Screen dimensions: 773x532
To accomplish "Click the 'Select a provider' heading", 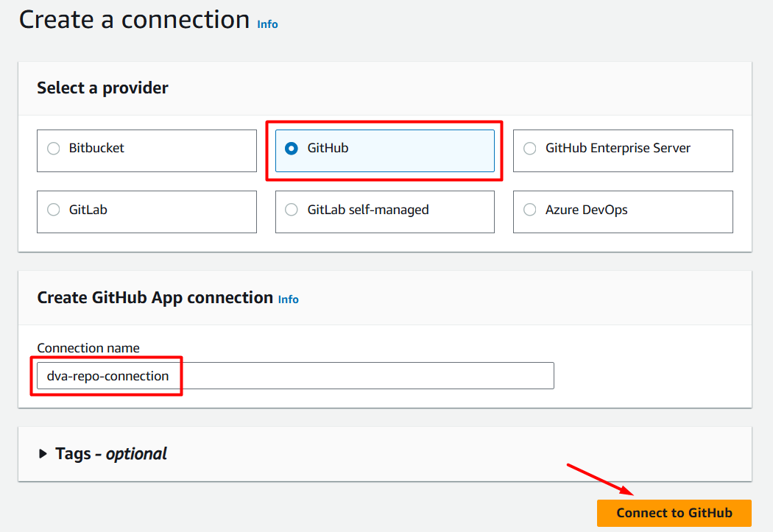I will coord(102,88).
